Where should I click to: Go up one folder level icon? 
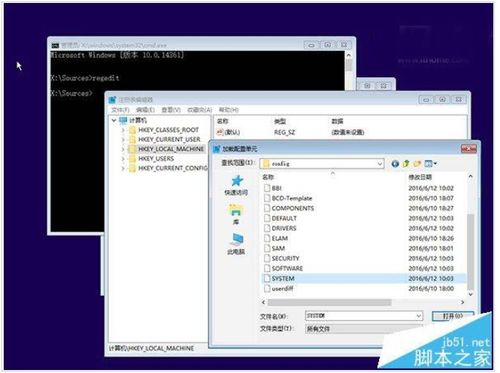406,164
